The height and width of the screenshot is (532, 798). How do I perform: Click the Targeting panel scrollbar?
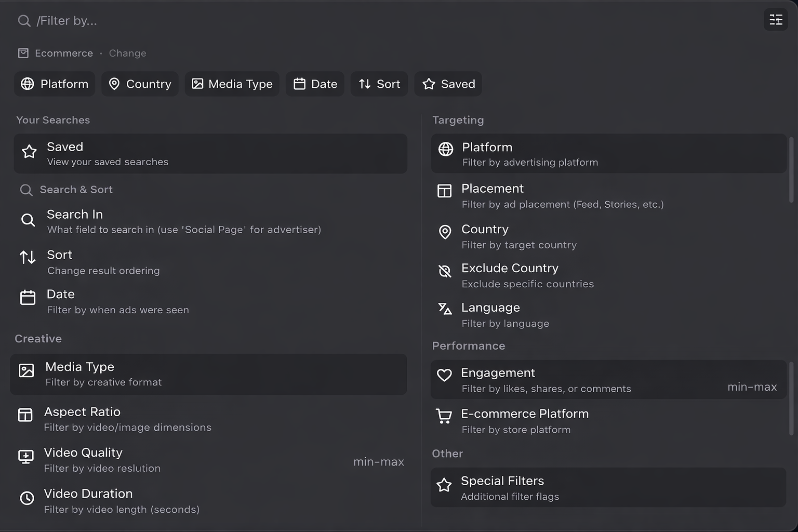[791, 169]
